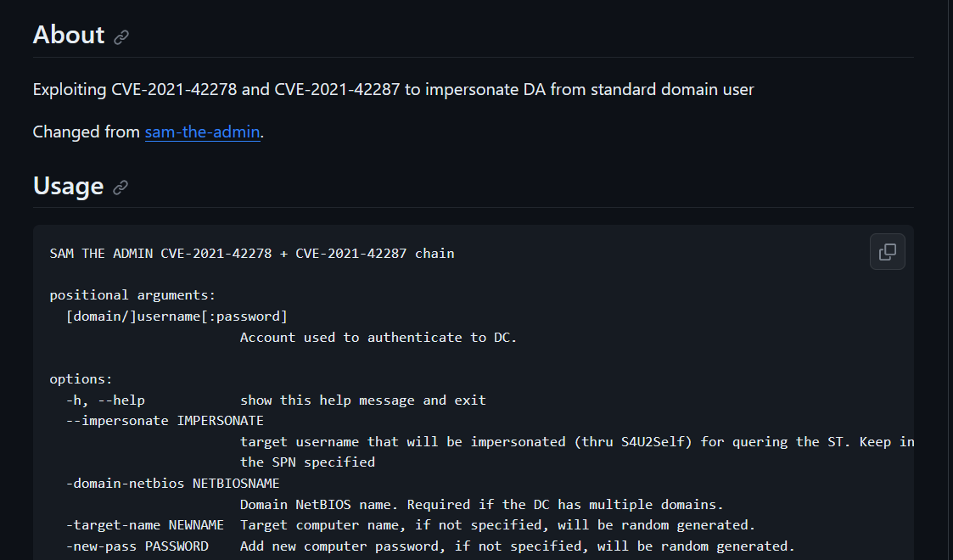953x560 pixels.
Task: Click the '-target-name NEWNAME' option text
Action: click(x=144, y=524)
